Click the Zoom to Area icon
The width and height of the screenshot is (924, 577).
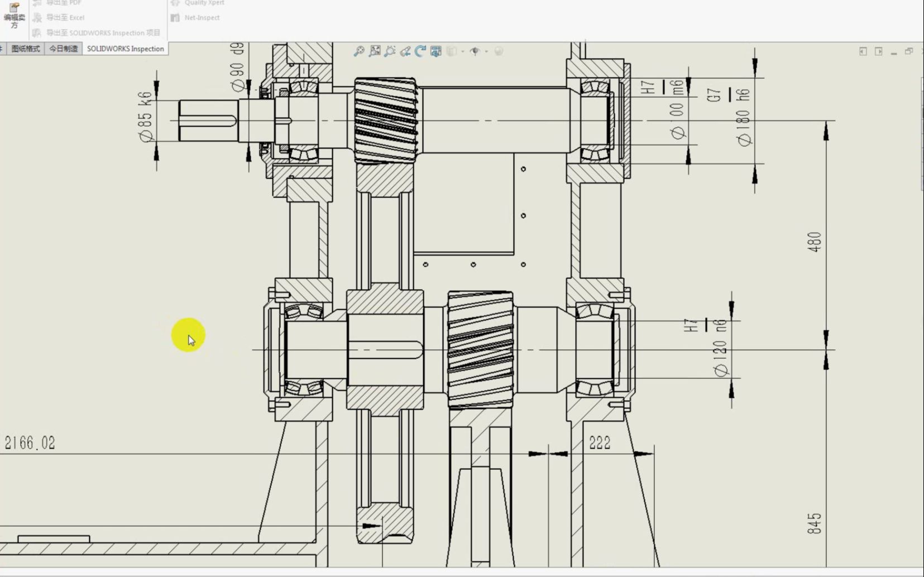(375, 51)
